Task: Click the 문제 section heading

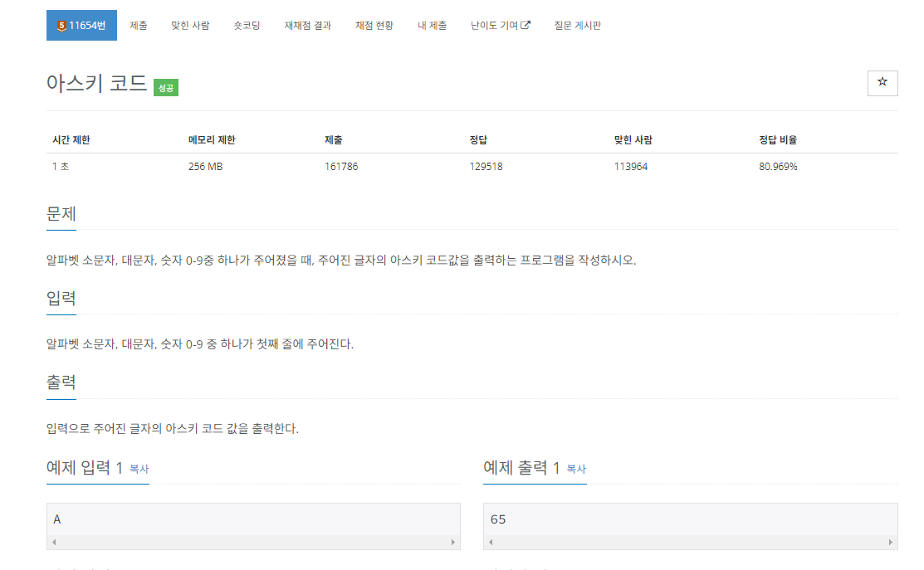Action: click(61, 214)
